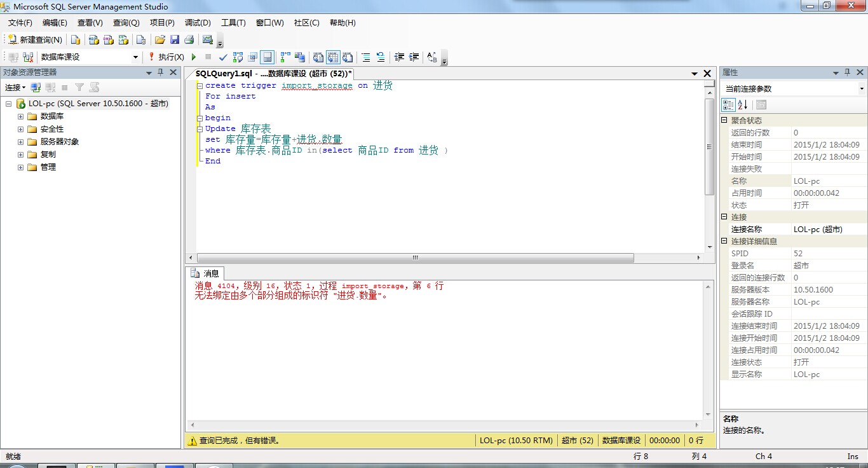This screenshot has width=868, height=468.
Task: Switch results output to text
Action: click(318, 57)
